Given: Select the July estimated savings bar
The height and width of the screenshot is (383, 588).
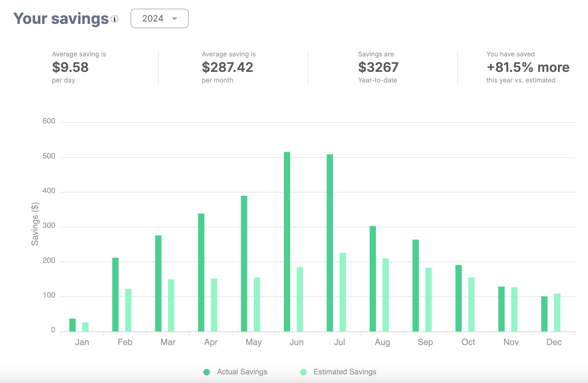Looking at the screenshot, I should [343, 292].
